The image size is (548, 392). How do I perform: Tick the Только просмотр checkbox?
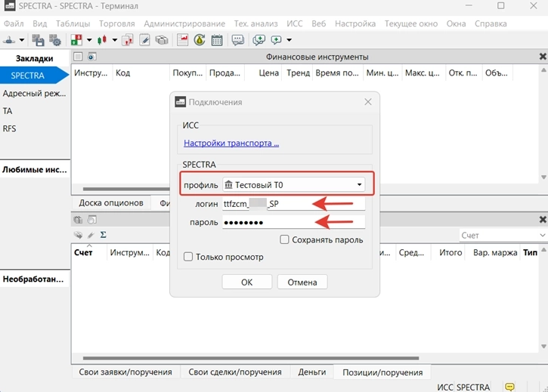click(188, 257)
